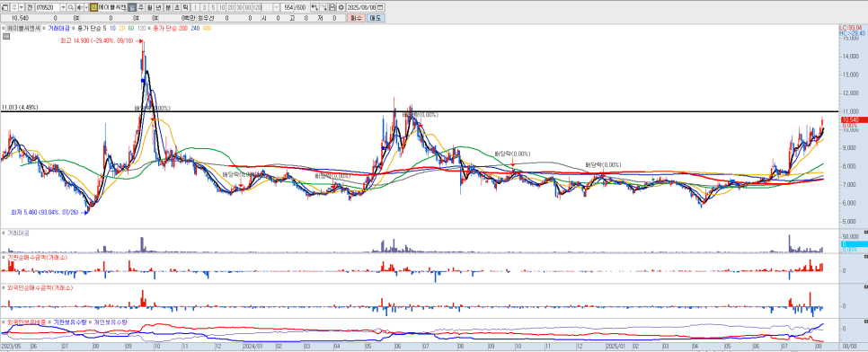The width and height of the screenshot is (868, 352).
Task: Click the save chart floppy disk icon
Action: pos(332,7)
